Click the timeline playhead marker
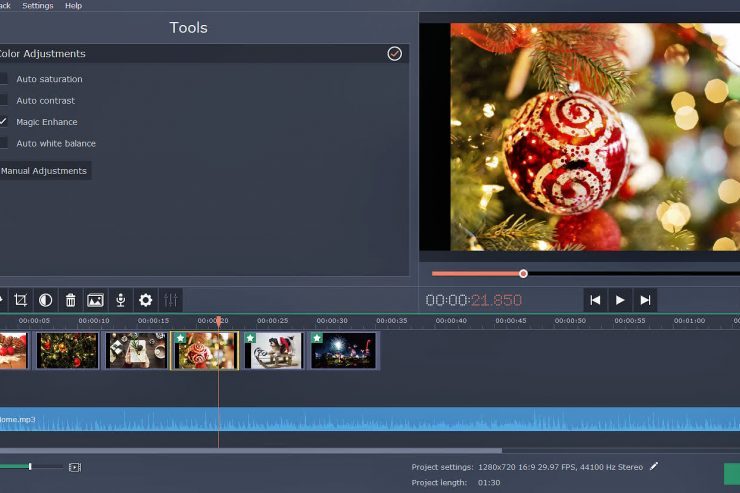 219,321
